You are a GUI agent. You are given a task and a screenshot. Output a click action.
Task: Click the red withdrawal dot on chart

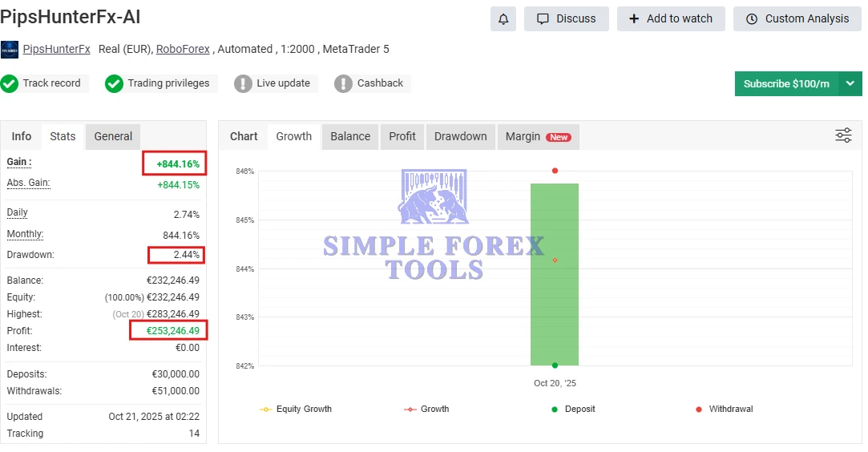[x=555, y=171]
